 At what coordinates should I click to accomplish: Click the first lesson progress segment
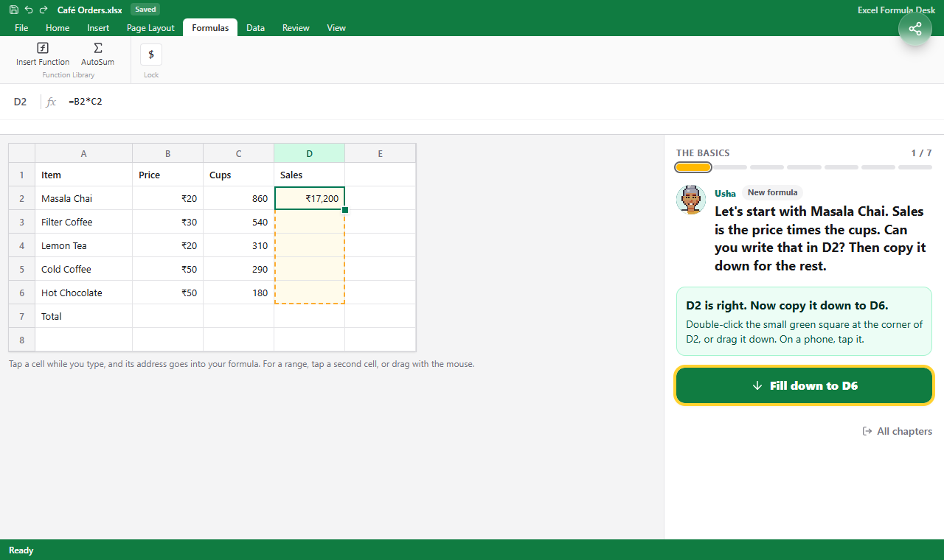693,167
